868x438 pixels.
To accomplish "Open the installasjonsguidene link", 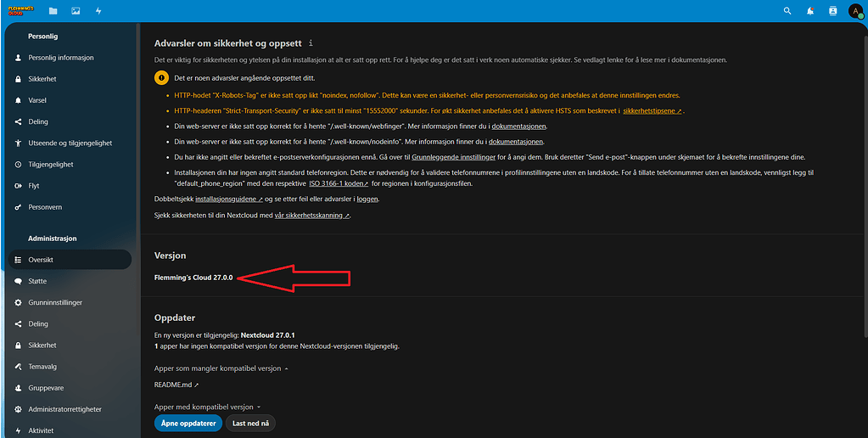I will point(229,199).
